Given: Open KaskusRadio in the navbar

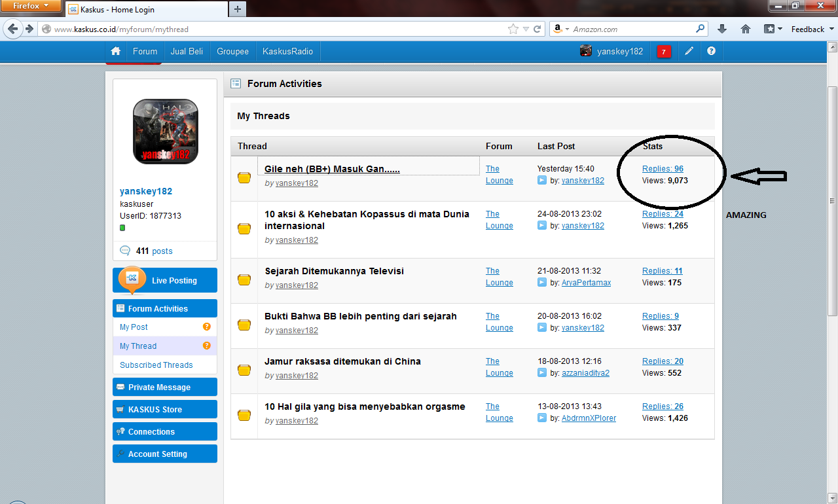Looking at the screenshot, I should 287,51.
